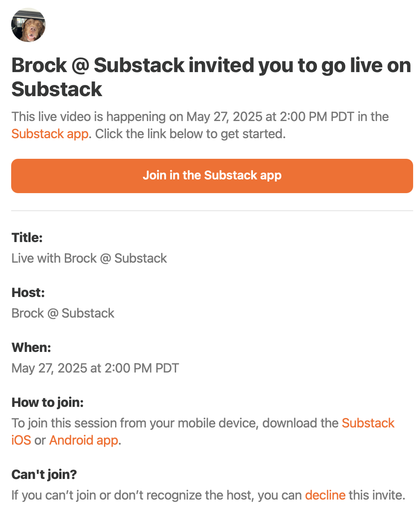Click the Title: label
The image size is (420, 509).
click(x=27, y=238)
